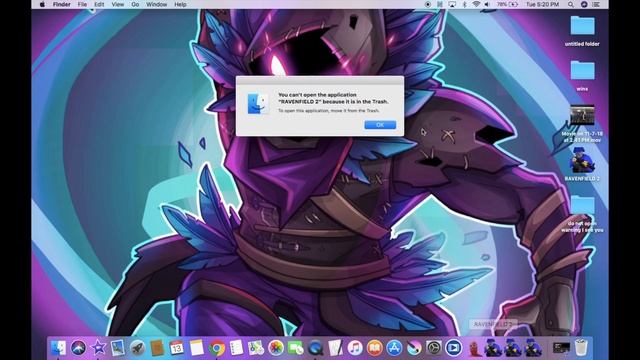This screenshot has height=360, width=640.
Task: Open the Edit menu
Action: (99, 4)
